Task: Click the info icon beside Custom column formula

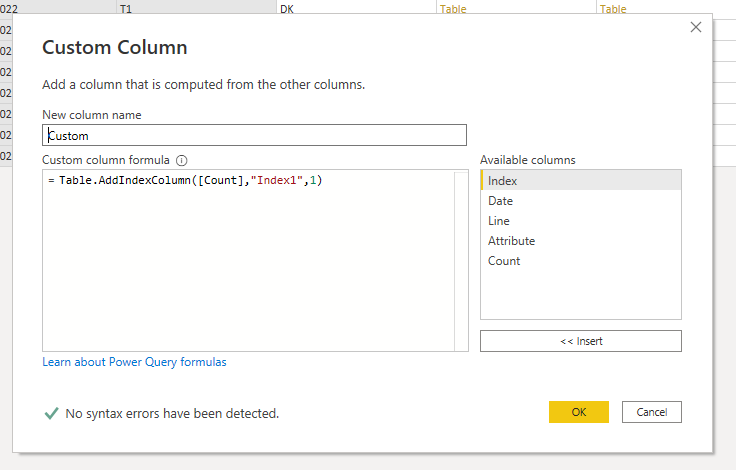Action: (182, 161)
